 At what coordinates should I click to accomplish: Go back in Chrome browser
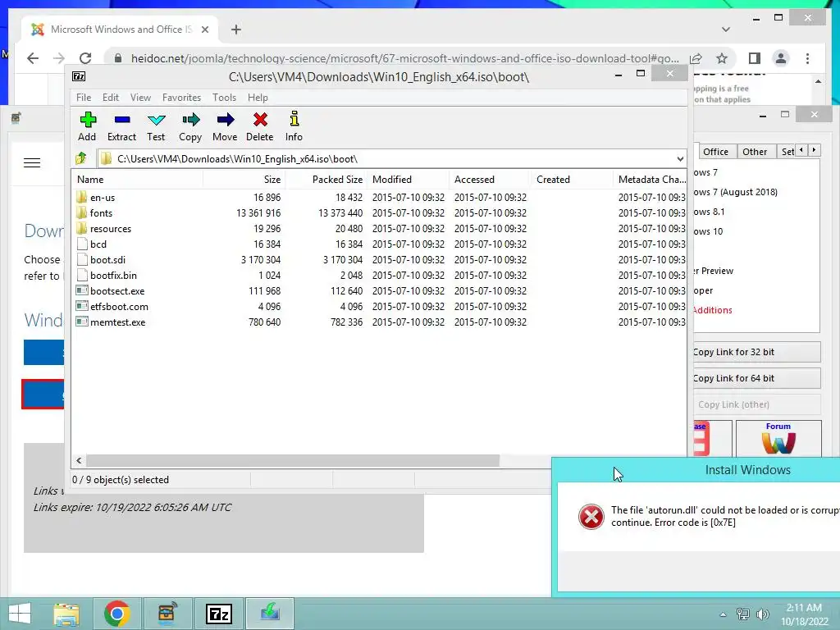33,58
